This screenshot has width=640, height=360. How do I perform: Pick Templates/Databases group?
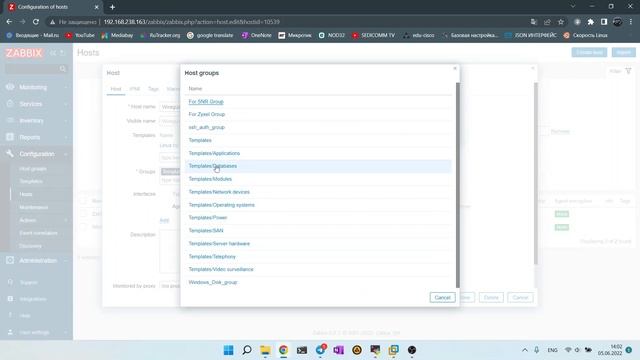(213, 166)
